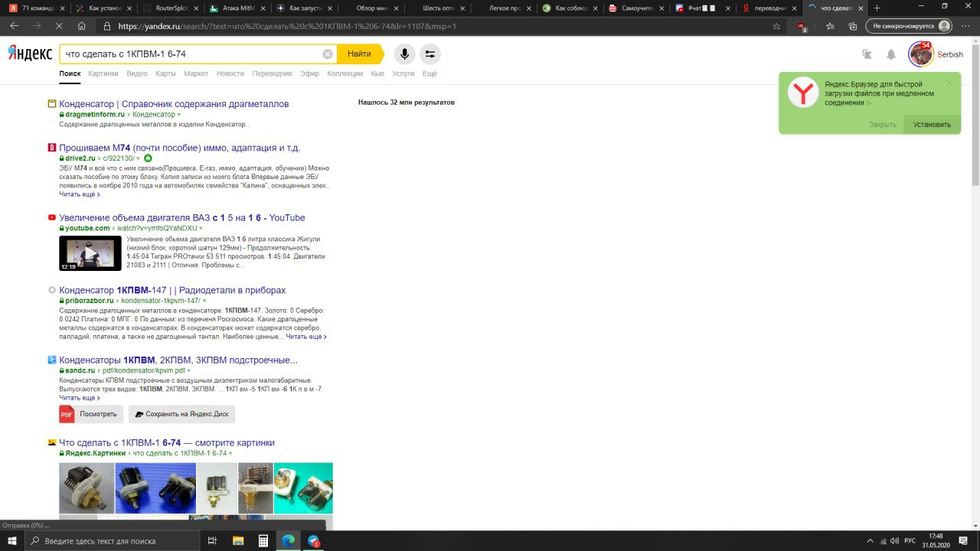This screenshot has height=551, width=980.
Task: Expand the priborazbor.ru result dropdown arrow
Action: 204,302
